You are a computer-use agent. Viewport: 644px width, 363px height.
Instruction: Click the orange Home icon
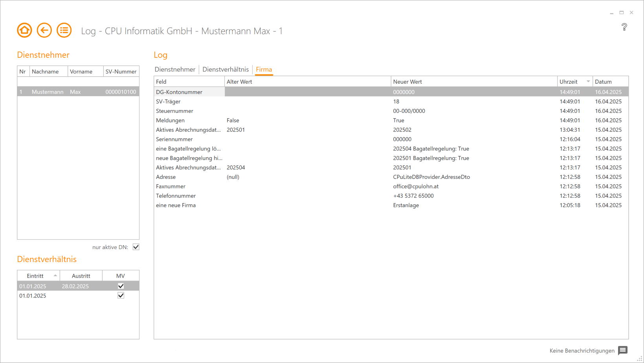click(24, 30)
